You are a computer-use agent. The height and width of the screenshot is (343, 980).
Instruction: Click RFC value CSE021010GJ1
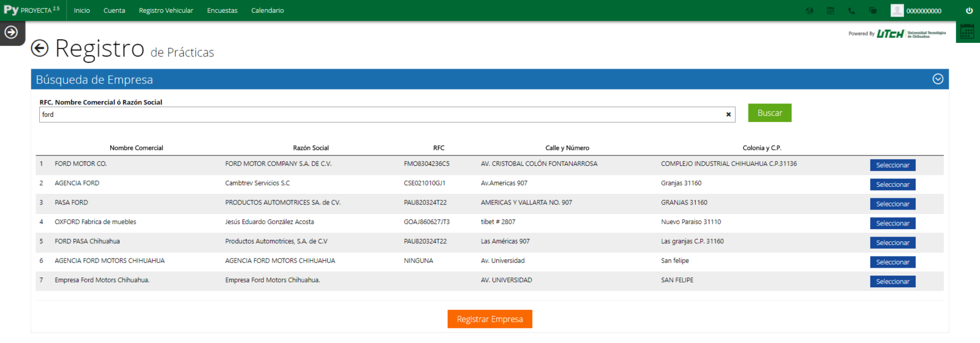point(424,183)
